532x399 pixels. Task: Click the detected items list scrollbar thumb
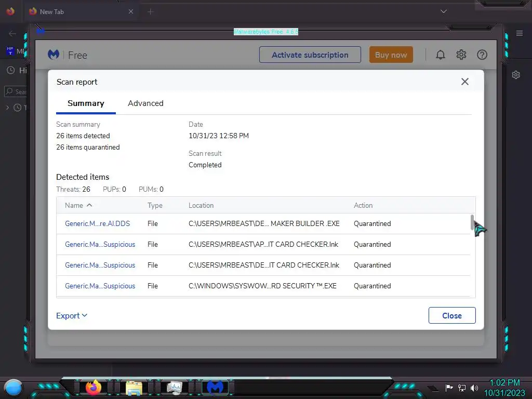[x=472, y=222]
